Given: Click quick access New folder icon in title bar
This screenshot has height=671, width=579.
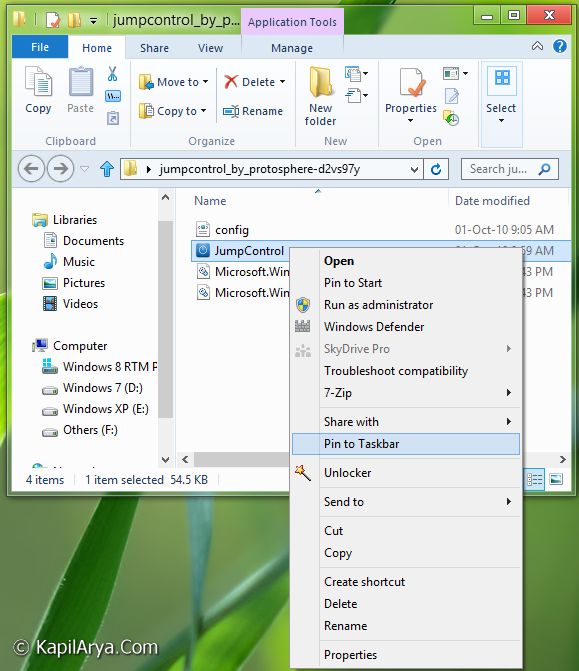Looking at the screenshot, I should click(74, 20).
